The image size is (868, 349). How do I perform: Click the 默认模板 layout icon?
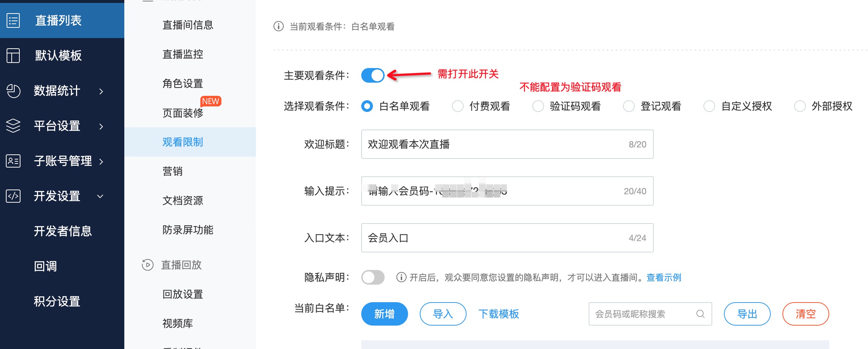click(x=13, y=56)
